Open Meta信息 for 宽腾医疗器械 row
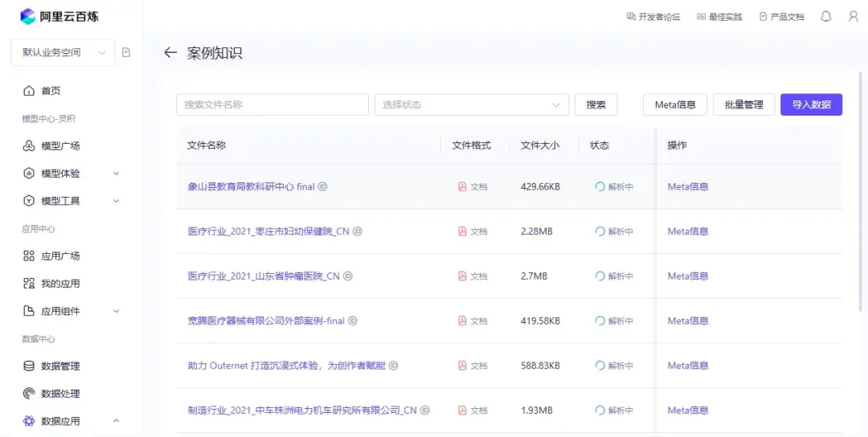 tap(688, 321)
